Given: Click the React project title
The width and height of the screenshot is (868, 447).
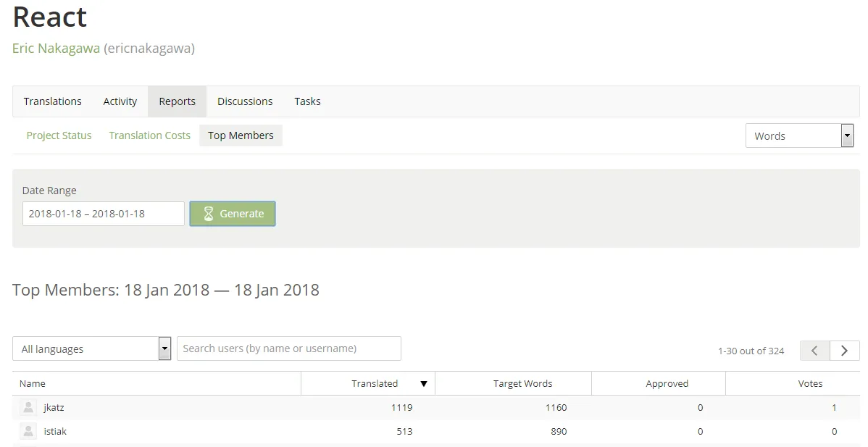Looking at the screenshot, I should point(50,17).
